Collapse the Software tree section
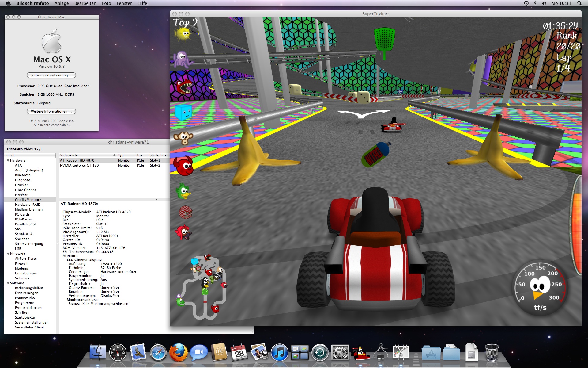 [x=8, y=283]
